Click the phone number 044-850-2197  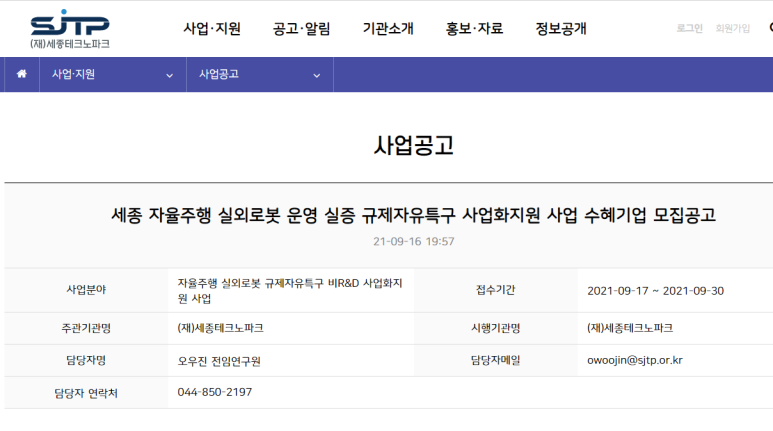(x=214, y=392)
